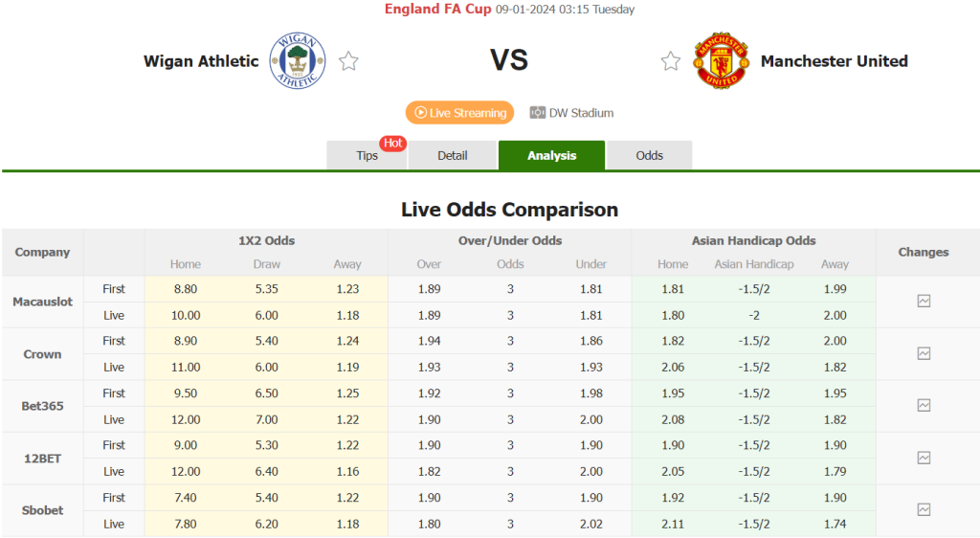Click Macauslot live home odds 10.00
980x538 pixels.
coord(186,316)
